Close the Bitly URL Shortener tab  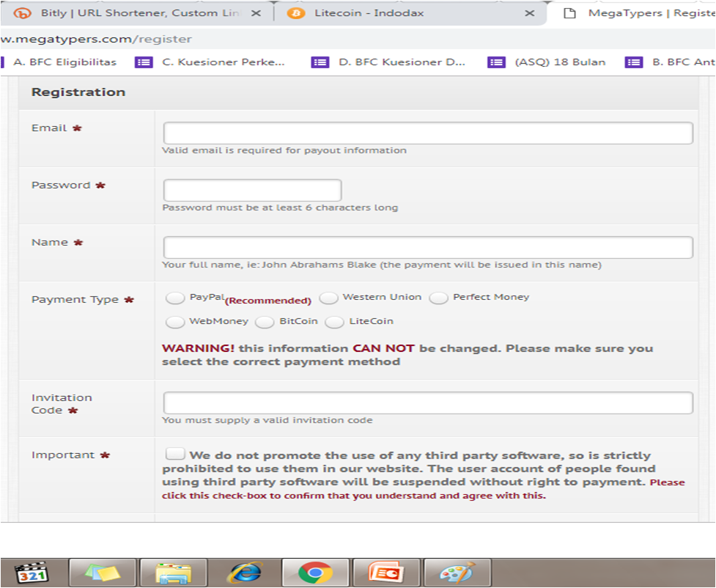[254, 13]
